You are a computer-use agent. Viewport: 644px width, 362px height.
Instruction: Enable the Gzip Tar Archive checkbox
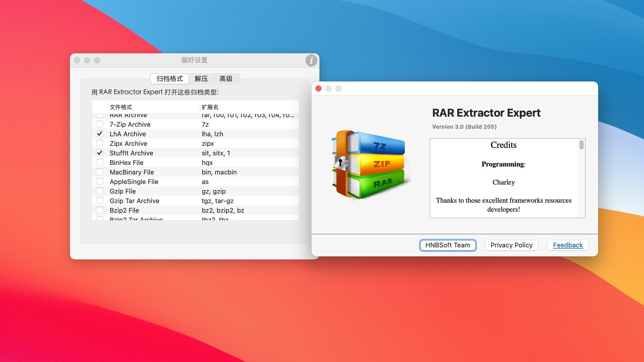[100, 200]
